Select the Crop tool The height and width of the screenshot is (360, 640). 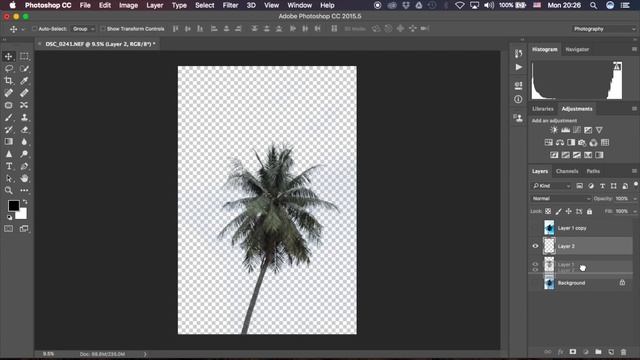9,81
